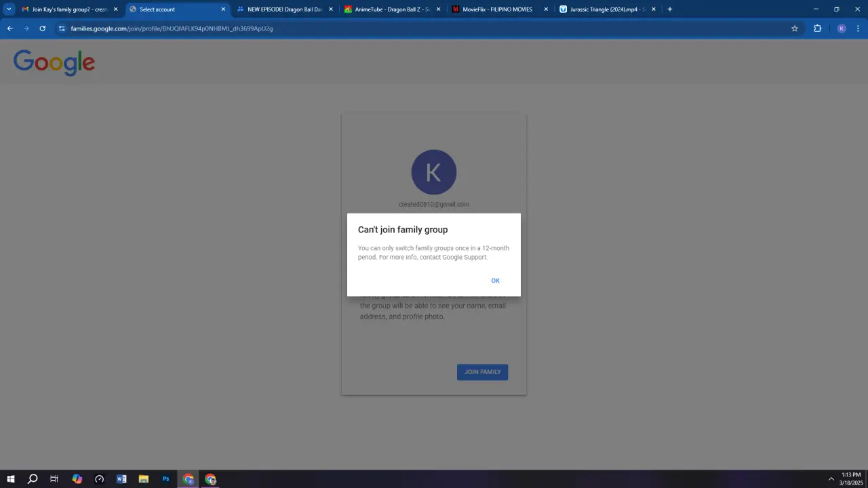Screen dimensions: 868x488
Task: Go forward to the next page
Action: (x=26, y=28)
